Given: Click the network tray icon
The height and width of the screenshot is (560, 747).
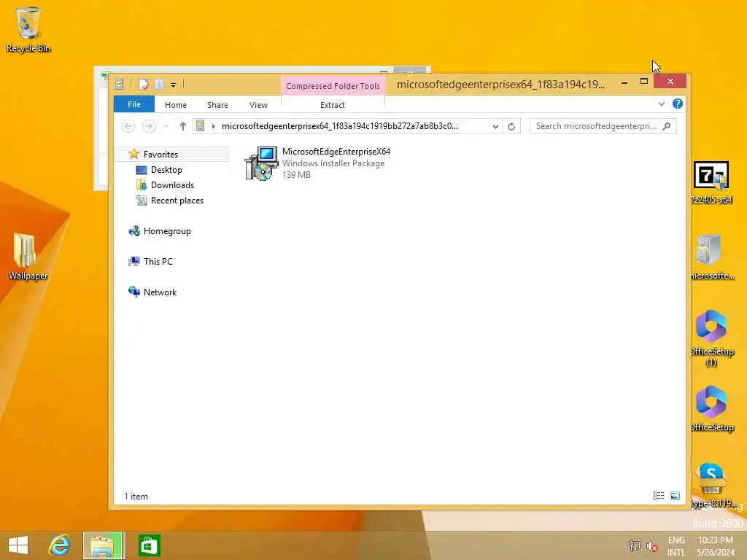Looking at the screenshot, I should click(x=635, y=545).
